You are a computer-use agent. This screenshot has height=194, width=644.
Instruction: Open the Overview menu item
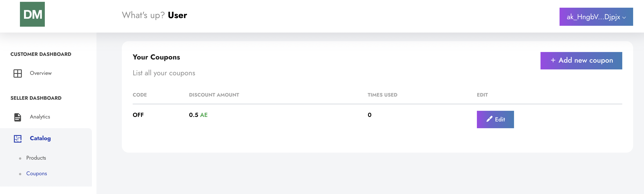click(41, 73)
